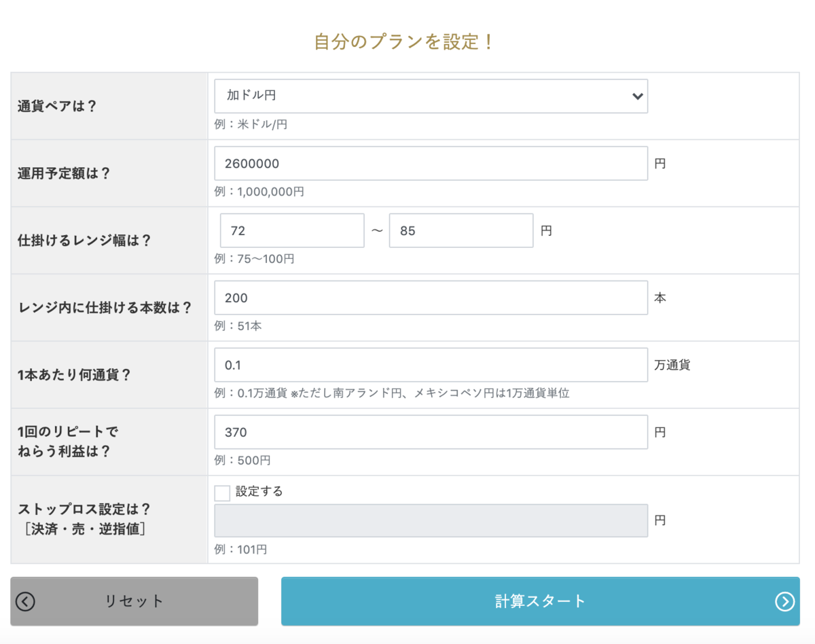Screen dimensions: 815x644
Task: Click the 運用予定額は？ label
Action: pos(64,174)
